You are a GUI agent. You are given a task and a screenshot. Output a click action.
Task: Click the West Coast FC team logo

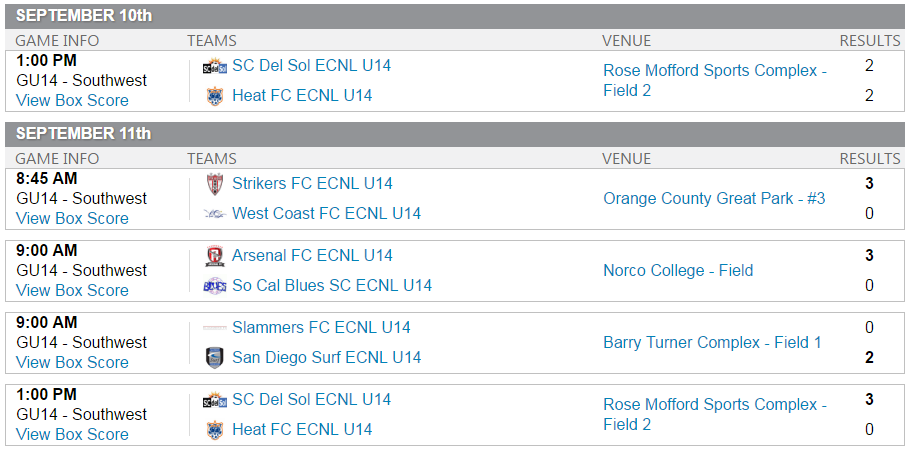(214, 214)
